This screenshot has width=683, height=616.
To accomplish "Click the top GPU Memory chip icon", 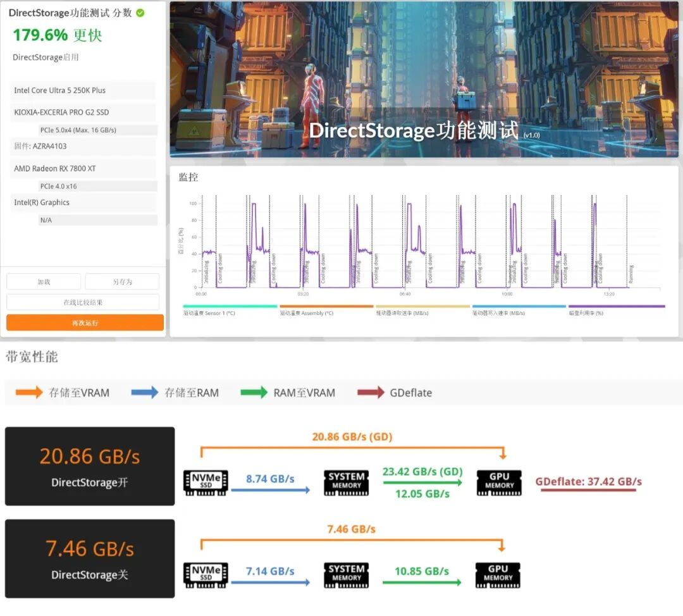I will pyautogui.click(x=499, y=483).
